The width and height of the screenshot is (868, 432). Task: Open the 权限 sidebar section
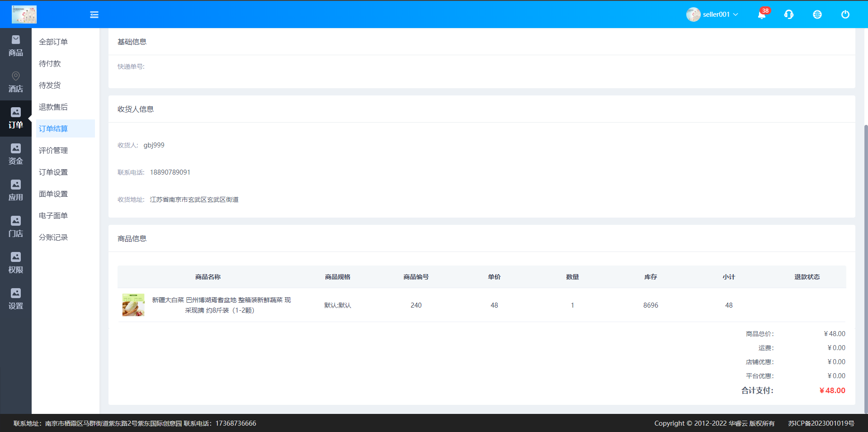(16, 263)
